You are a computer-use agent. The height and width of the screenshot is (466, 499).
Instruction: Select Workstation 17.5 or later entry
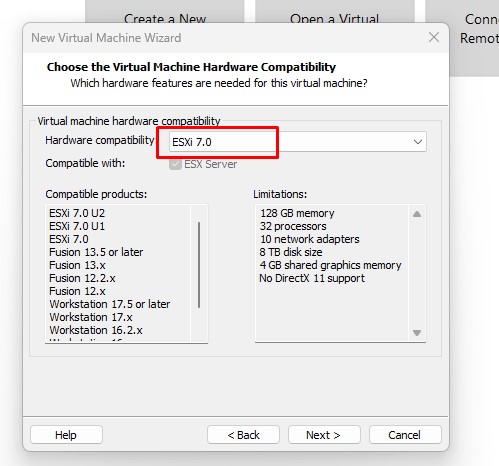tap(110, 304)
